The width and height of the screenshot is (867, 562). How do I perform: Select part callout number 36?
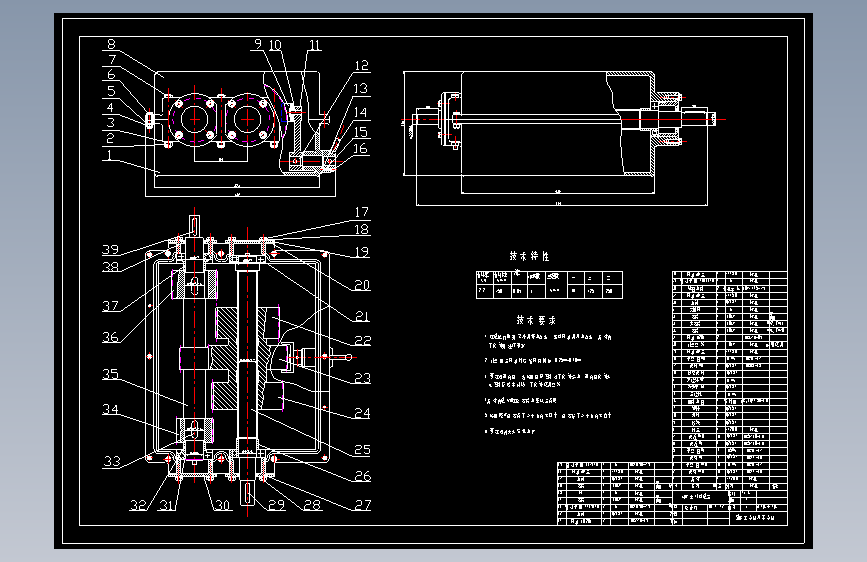pyautogui.click(x=111, y=337)
